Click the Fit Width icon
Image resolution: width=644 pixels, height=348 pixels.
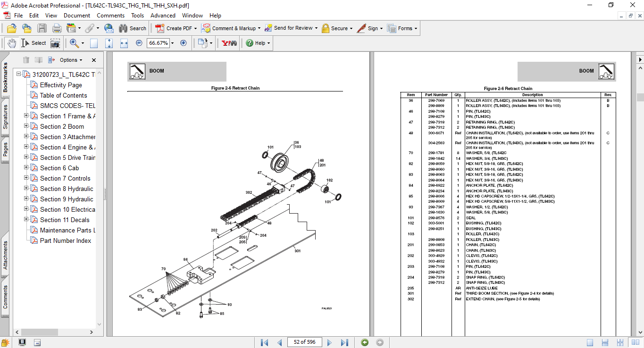pos(124,43)
